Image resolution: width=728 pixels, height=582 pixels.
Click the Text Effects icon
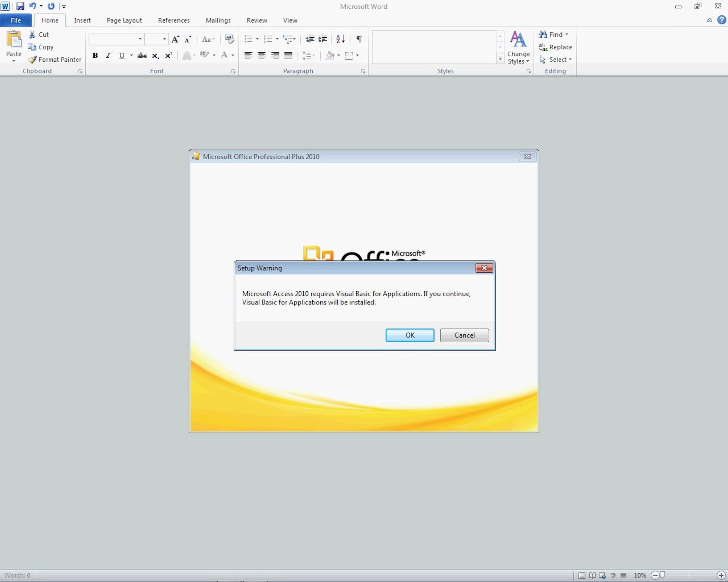tap(187, 56)
